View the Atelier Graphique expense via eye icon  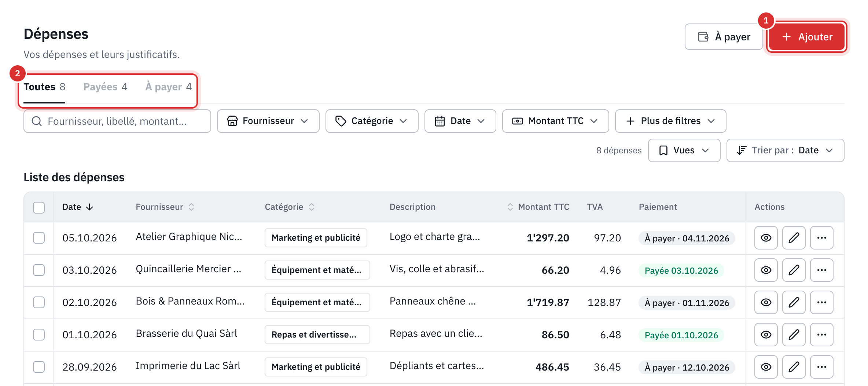tap(766, 238)
